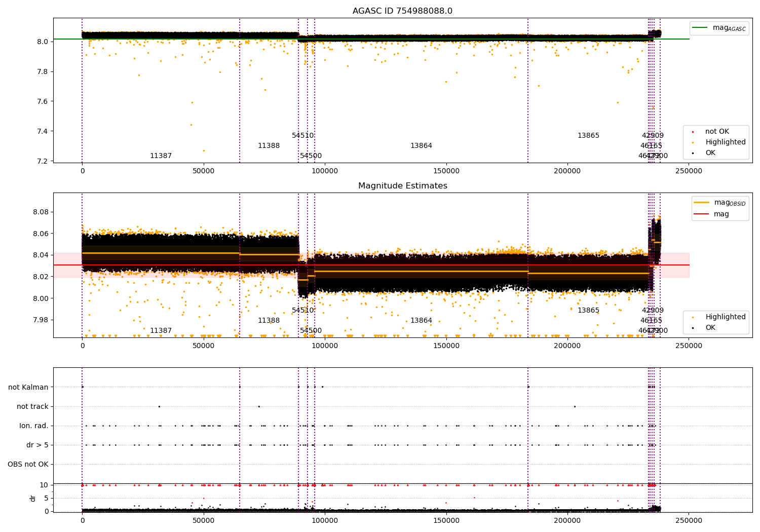The image size is (760, 532).
Task: Click OBSID label 54510 in top plot
Action: [302, 136]
